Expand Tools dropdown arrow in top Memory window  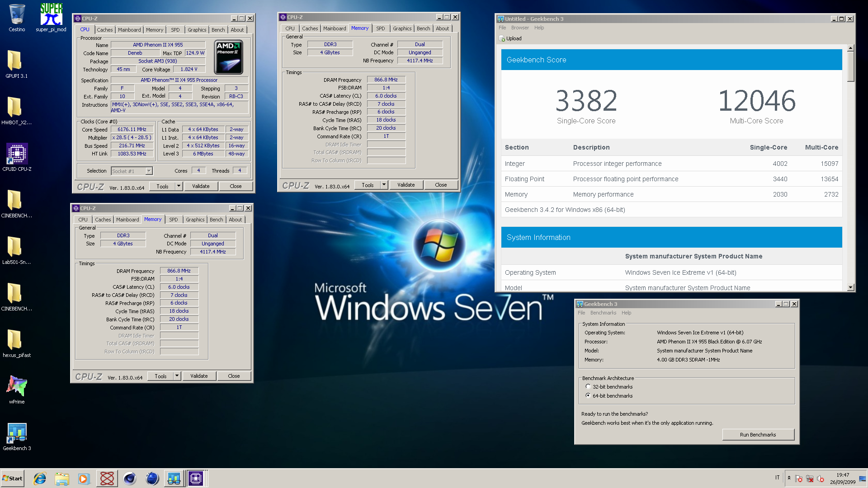click(384, 185)
